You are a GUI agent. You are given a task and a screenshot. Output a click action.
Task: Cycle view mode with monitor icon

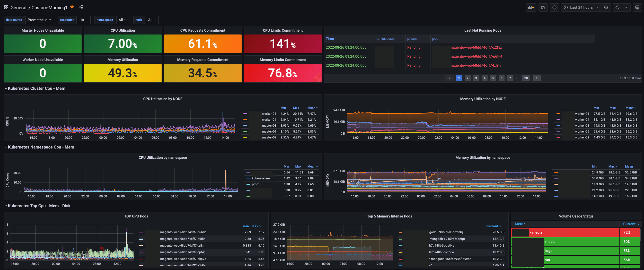637,7
